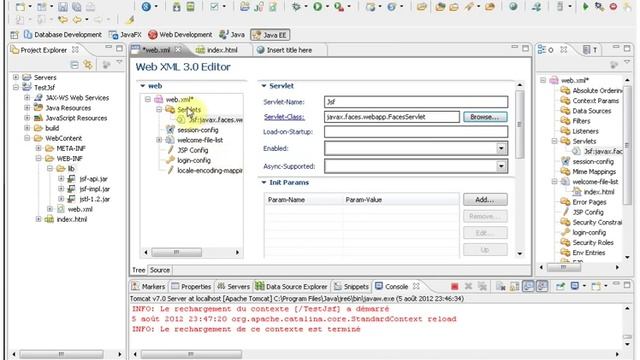Click the yellow highlighter icon in the second toolbar row
Viewport: 640px width, 360px height.
[x=130, y=20]
